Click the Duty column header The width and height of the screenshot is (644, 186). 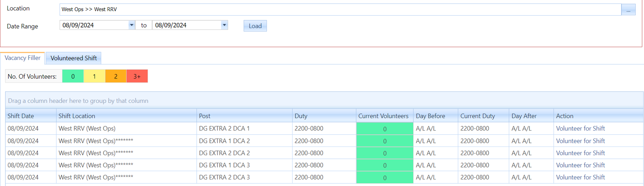pos(300,116)
